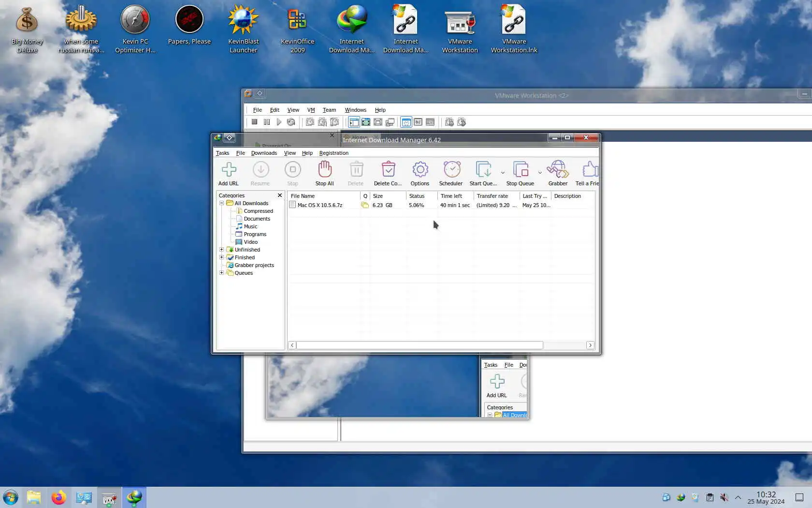Sort by Size column header
812x508 pixels.
pyautogui.click(x=388, y=196)
